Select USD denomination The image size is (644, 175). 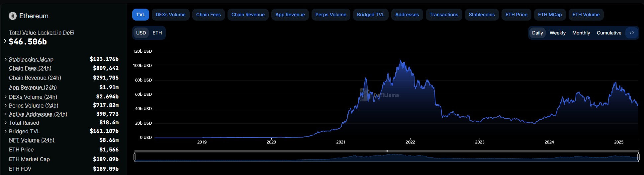coord(141,33)
